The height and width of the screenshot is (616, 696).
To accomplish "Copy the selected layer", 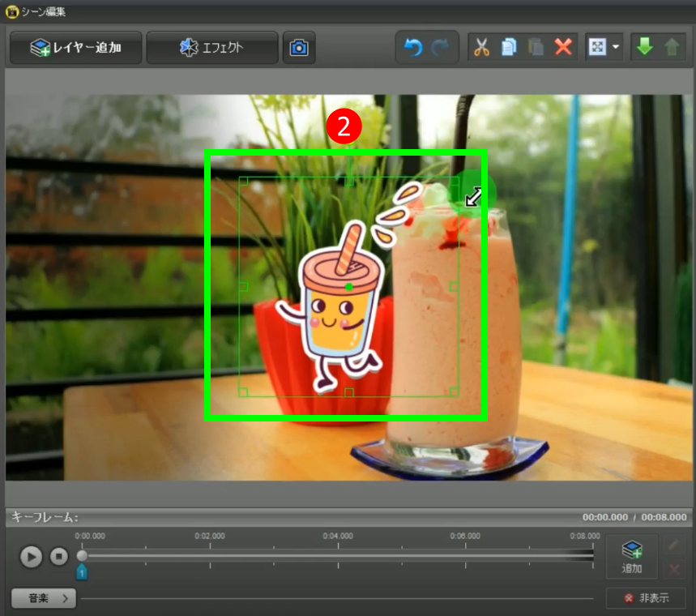I will pos(509,48).
